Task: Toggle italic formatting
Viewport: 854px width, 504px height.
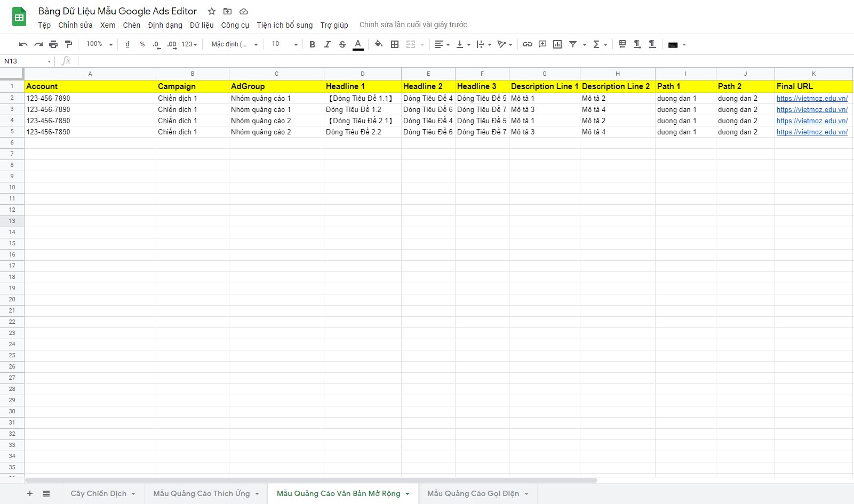Action: pos(327,44)
